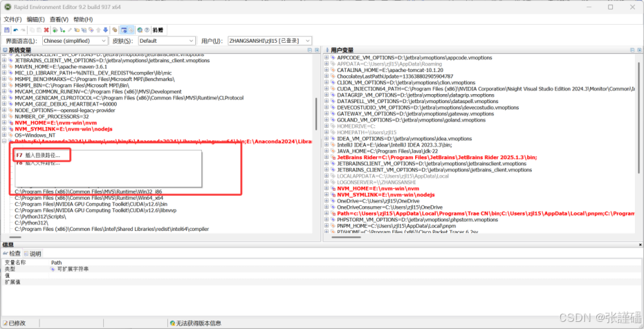Click the blue Move down arrow icon
The image size is (644, 329).
click(106, 30)
